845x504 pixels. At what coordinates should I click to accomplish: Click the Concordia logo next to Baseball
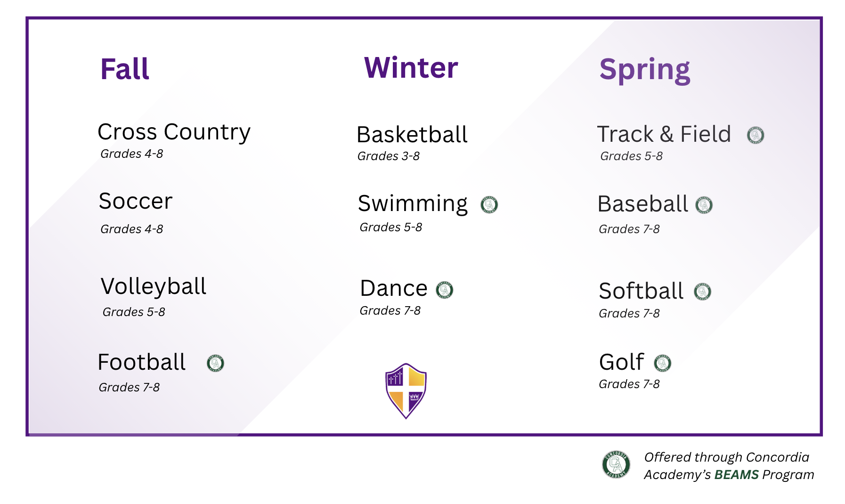point(704,205)
